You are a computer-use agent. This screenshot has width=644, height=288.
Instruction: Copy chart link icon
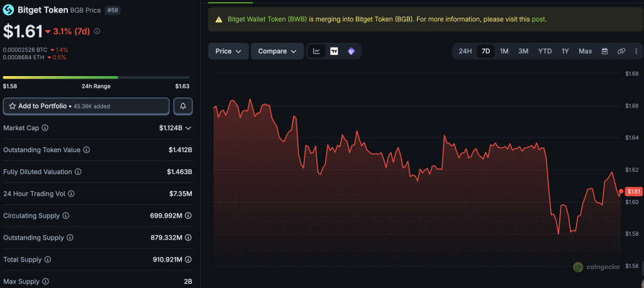coord(621,52)
